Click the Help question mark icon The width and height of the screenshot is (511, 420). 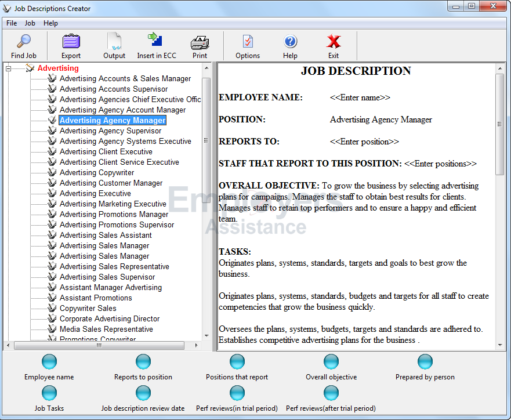tap(290, 42)
